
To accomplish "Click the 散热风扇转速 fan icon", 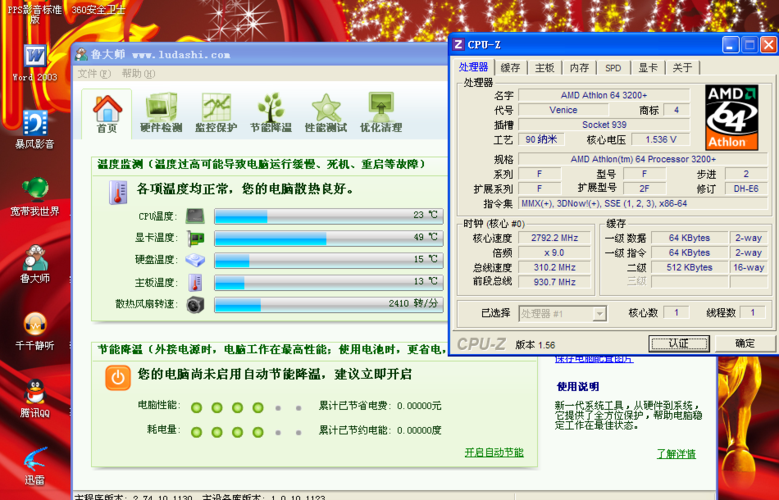I will (195, 304).
